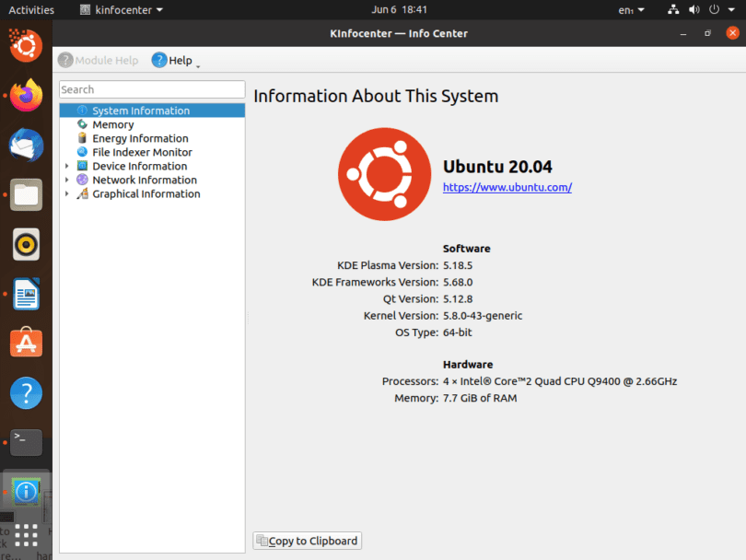Image resolution: width=746 pixels, height=560 pixels.
Task: Launch Firefox from the dock
Action: coord(25,96)
